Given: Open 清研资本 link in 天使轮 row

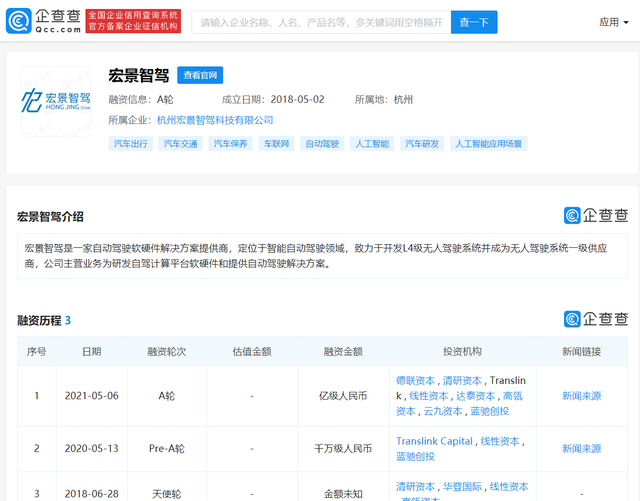Looking at the screenshot, I should click(x=415, y=487).
